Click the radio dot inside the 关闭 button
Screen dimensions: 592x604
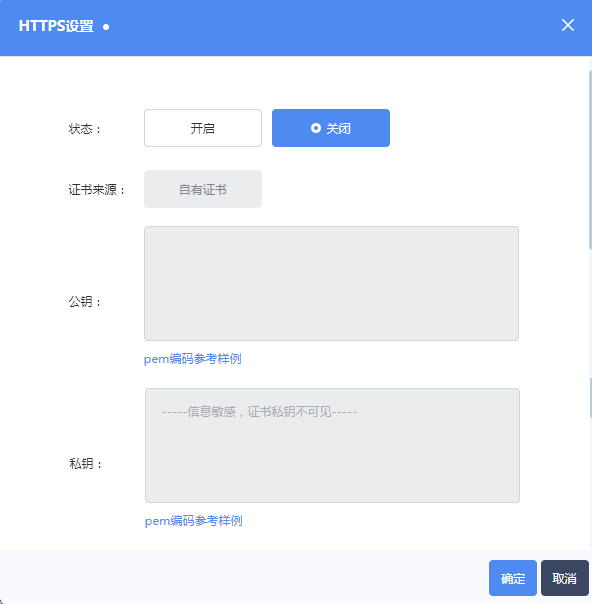[x=316, y=128]
